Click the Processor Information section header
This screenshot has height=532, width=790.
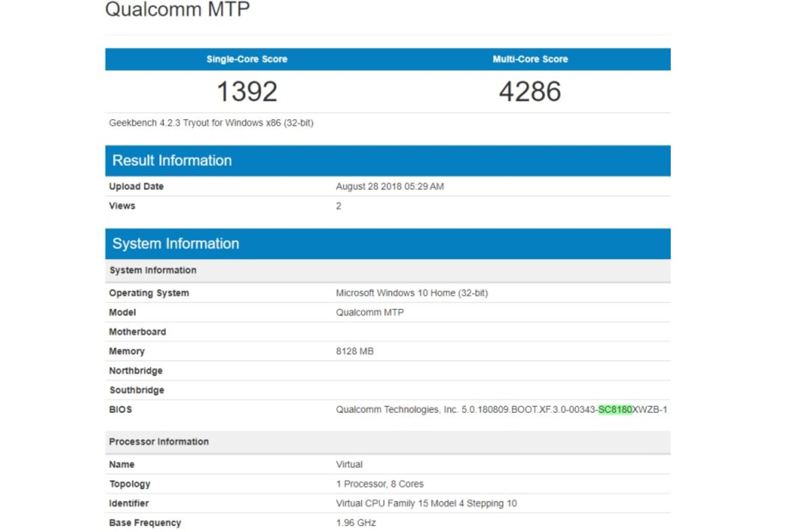[158, 441]
